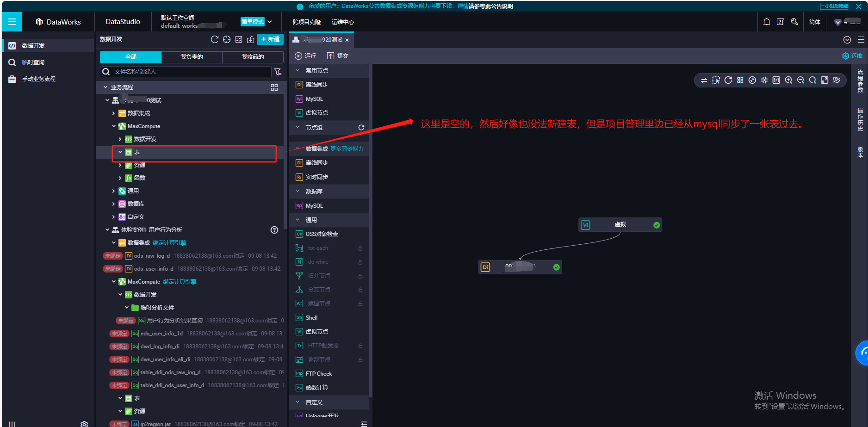
Task: Open 数据开发 in the left sidebar
Action: (48, 45)
